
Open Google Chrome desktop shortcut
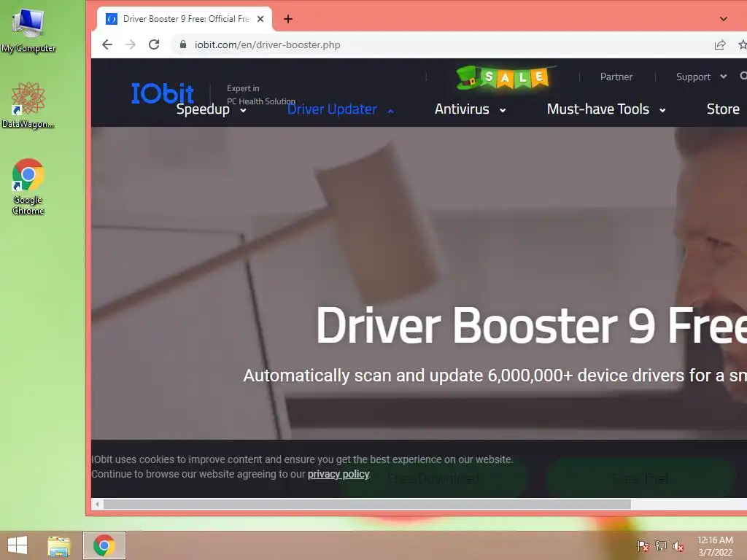coord(28,186)
